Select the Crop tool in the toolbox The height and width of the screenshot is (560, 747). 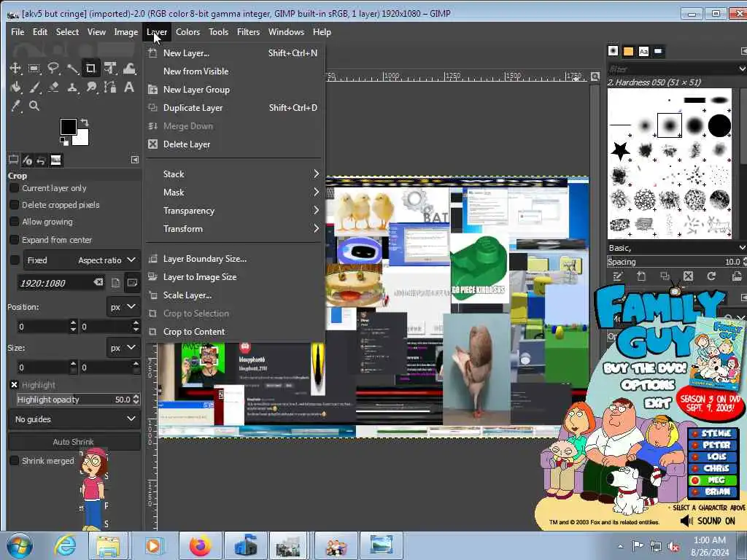(x=90, y=69)
